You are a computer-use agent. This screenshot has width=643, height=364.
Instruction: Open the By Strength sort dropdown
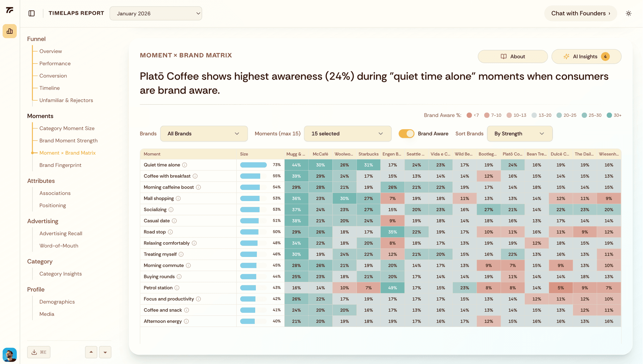pyautogui.click(x=520, y=133)
